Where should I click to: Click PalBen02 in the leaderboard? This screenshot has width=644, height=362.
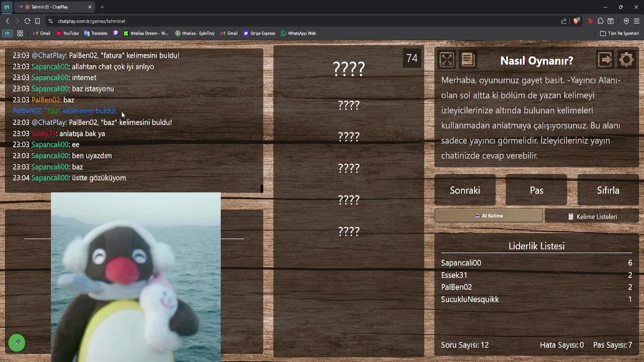tap(456, 287)
